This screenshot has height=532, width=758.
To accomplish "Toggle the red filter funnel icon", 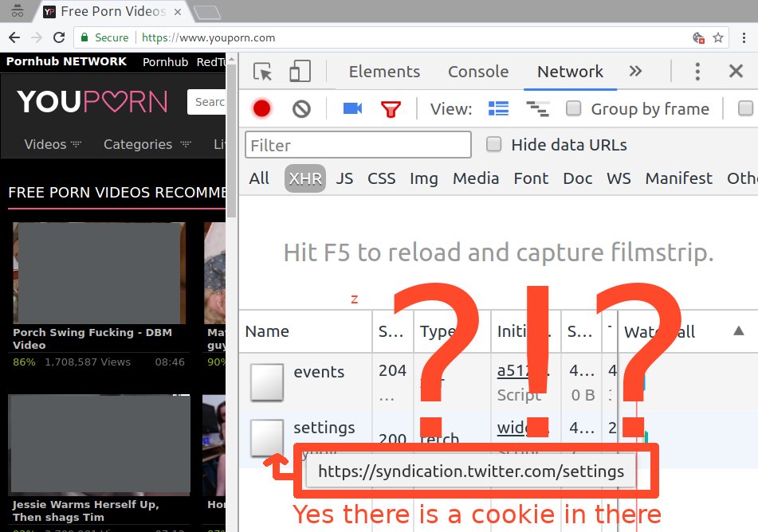I will (x=391, y=109).
